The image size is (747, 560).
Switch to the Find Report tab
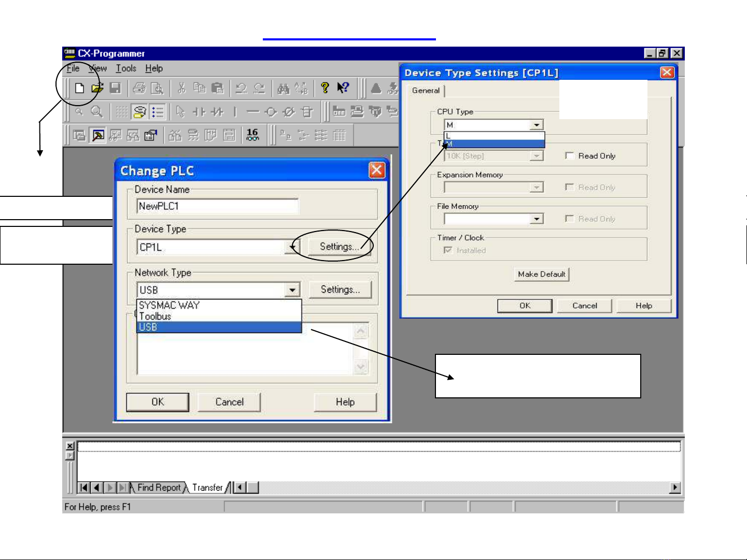(159, 487)
